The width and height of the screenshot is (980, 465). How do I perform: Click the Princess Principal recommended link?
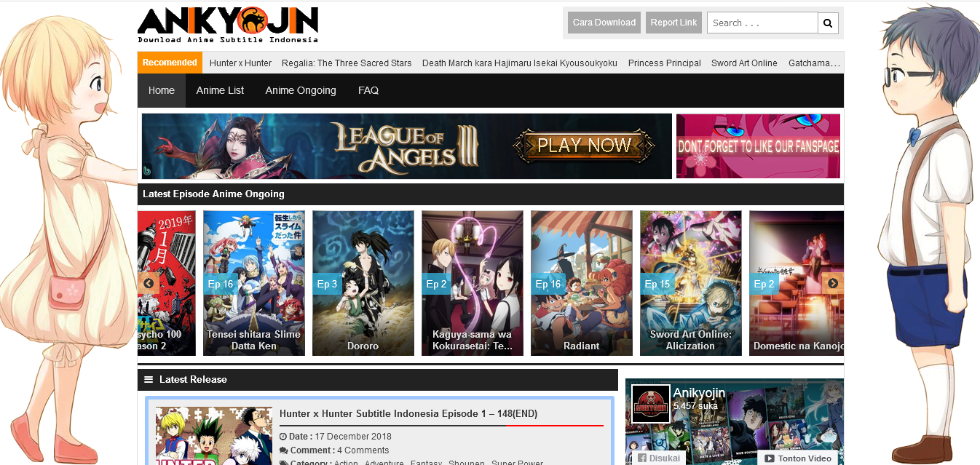tap(664, 63)
